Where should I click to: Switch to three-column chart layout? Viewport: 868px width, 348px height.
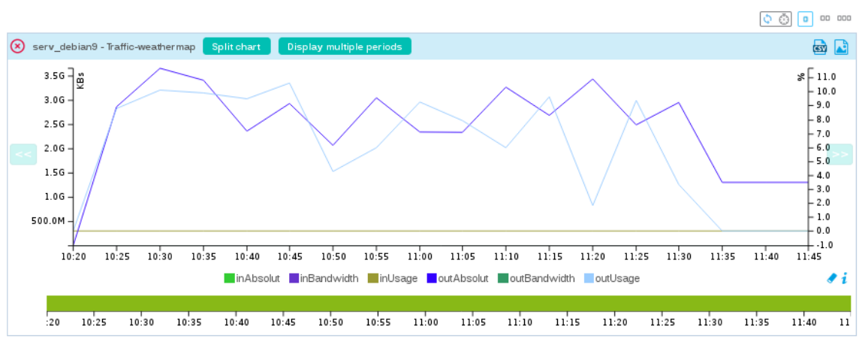844,19
